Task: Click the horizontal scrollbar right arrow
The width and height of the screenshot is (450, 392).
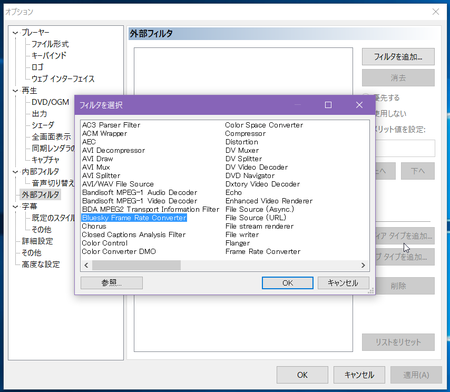Action: click(x=363, y=265)
